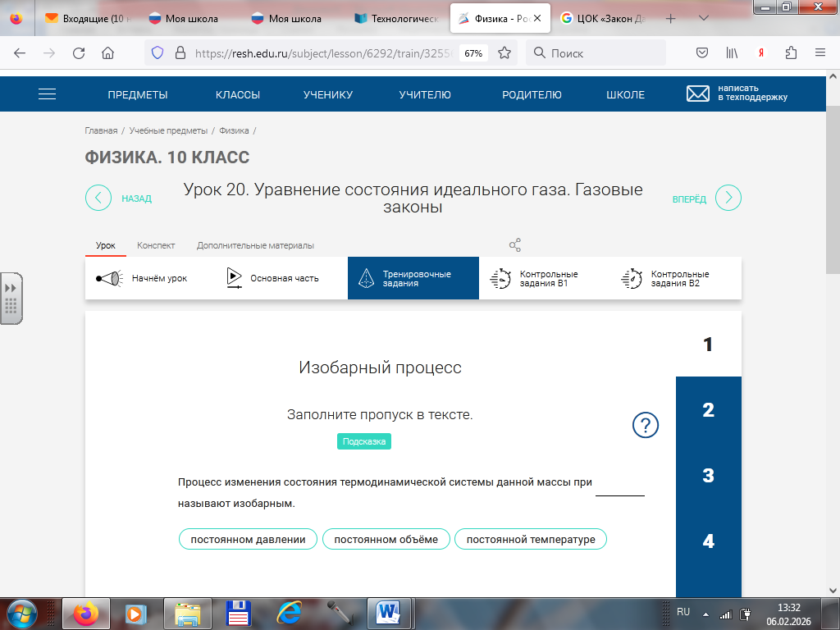Expand the list all tabs chevron
The image size is (840, 630).
(x=703, y=17)
